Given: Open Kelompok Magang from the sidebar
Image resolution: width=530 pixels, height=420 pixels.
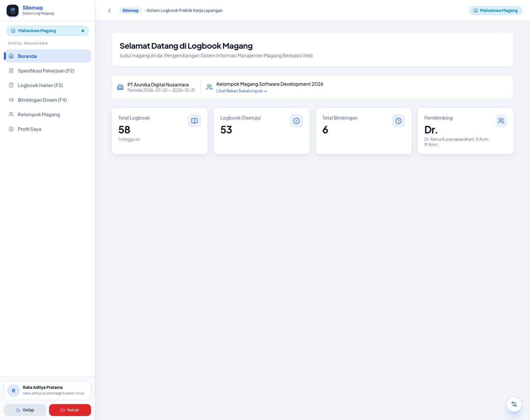Looking at the screenshot, I should [48, 114].
